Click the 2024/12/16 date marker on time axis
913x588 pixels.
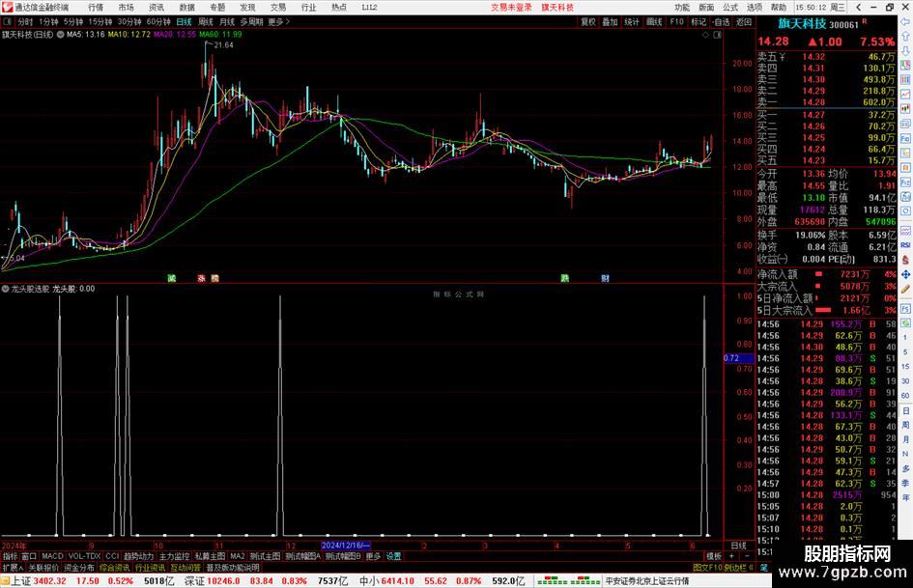346,546
